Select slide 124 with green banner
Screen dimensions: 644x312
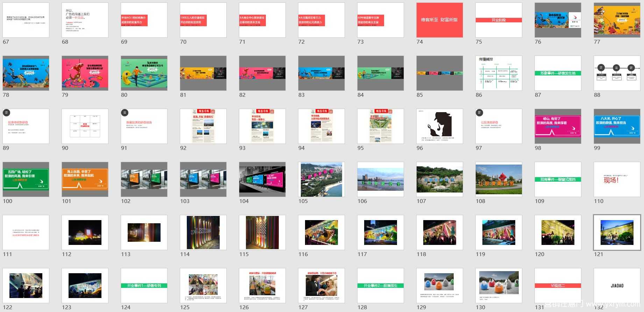click(144, 285)
